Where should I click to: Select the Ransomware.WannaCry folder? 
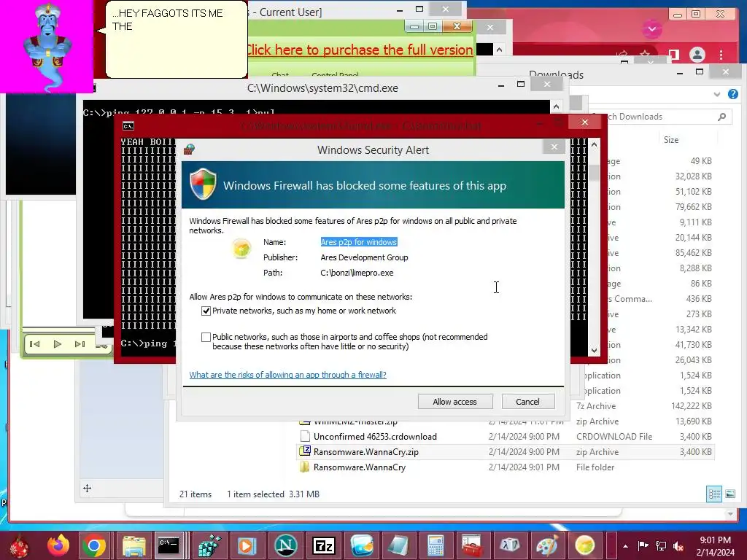click(x=359, y=467)
